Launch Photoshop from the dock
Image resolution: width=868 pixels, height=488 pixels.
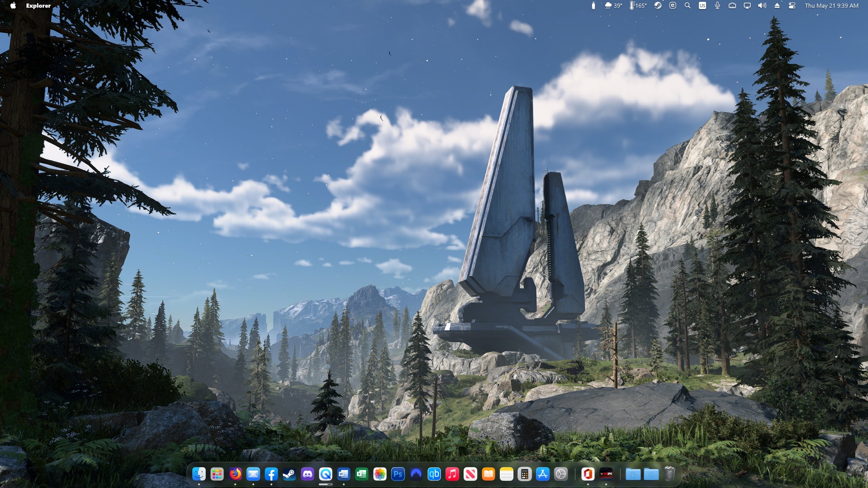(398, 474)
